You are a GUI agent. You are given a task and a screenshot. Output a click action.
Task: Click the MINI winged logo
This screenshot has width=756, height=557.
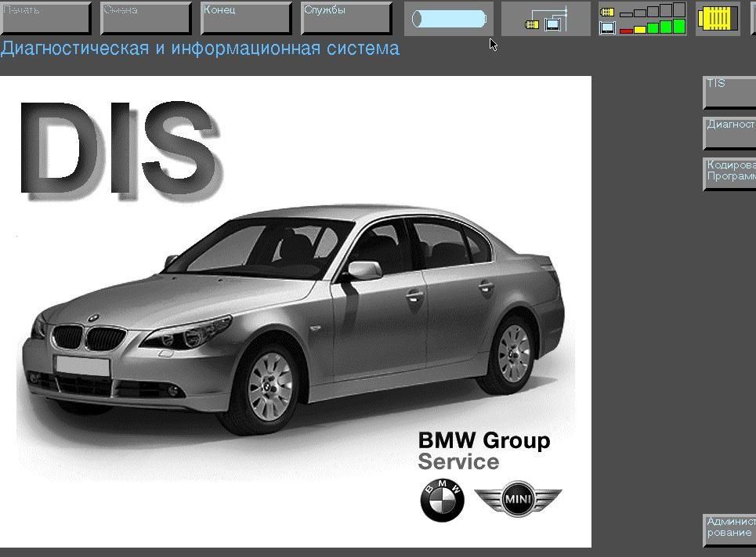point(519,499)
